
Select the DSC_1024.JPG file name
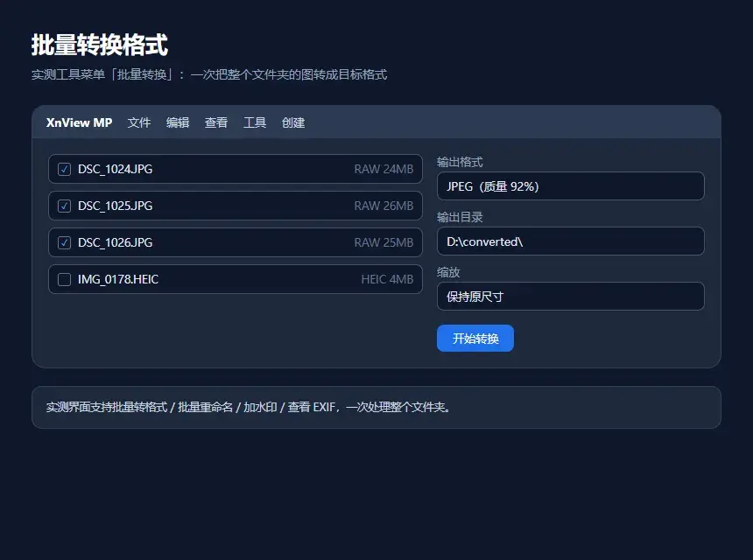[116, 170]
